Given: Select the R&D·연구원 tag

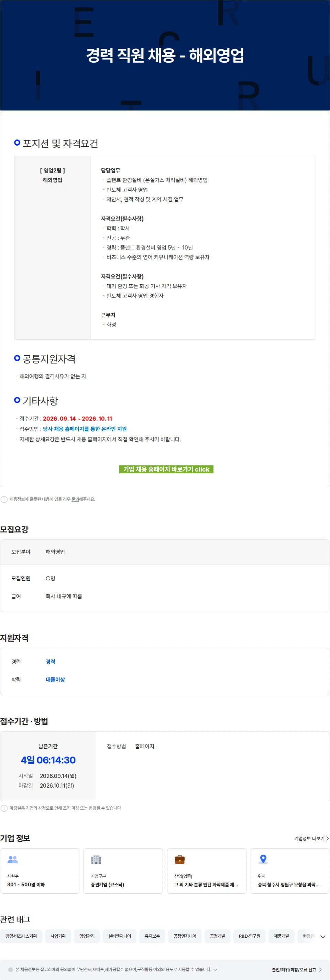Looking at the screenshot, I should tap(250, 936).
